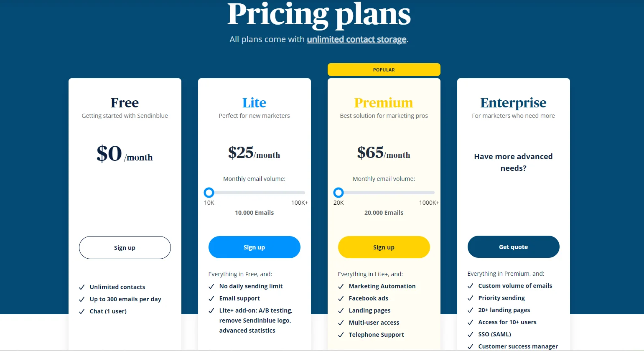The width and height of the screenshot is (644, 351).
Task: Click the checkmark icon beside Unlimited contacts
Action: [x=82, y=287]
